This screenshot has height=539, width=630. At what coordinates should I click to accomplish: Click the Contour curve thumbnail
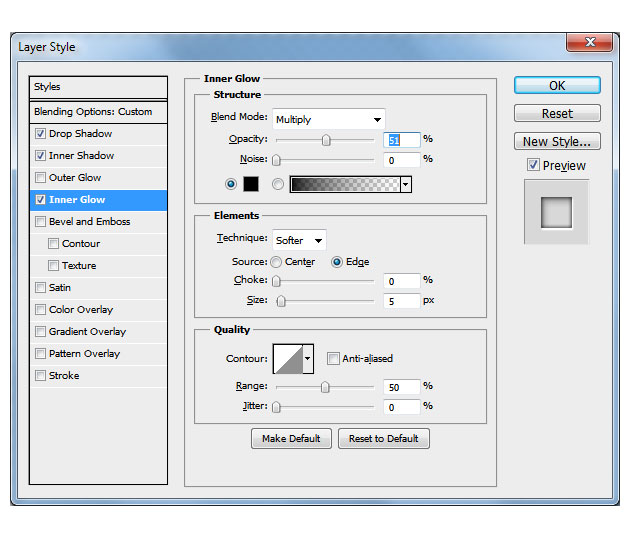tap(288, 359)
